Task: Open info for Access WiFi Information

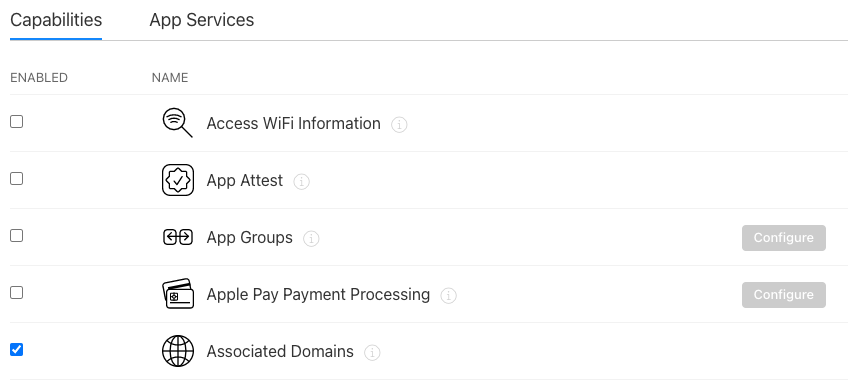Action: point(399,124)
